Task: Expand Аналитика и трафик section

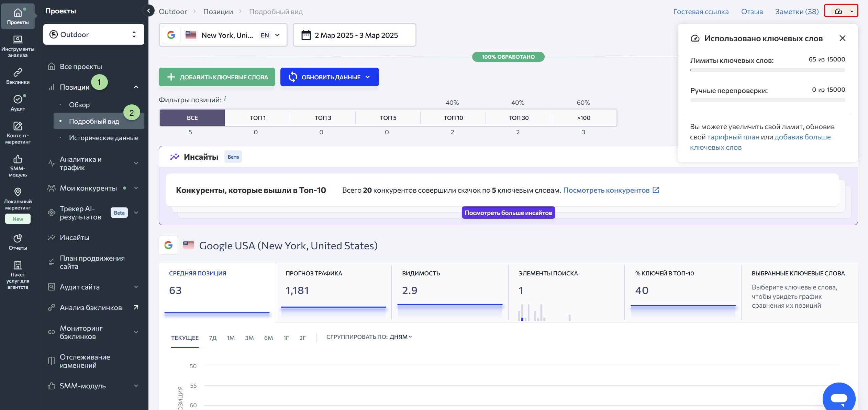Action: 136,163
